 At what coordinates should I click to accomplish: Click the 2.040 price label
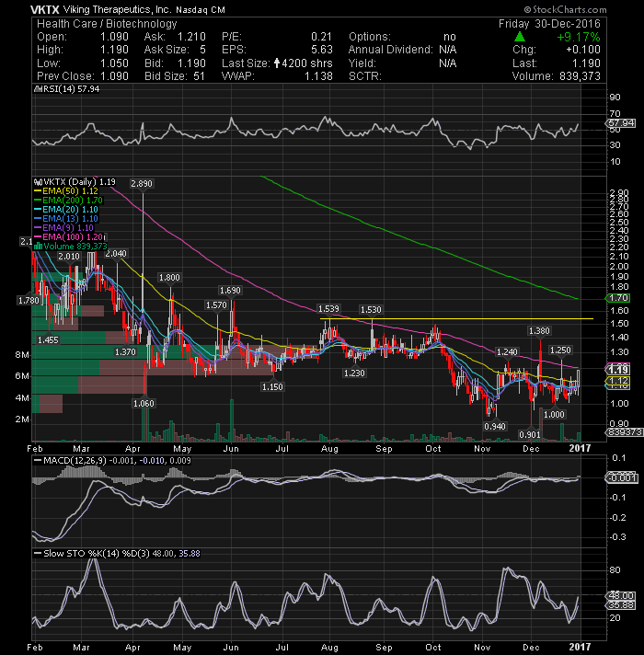tap(116, 254)
